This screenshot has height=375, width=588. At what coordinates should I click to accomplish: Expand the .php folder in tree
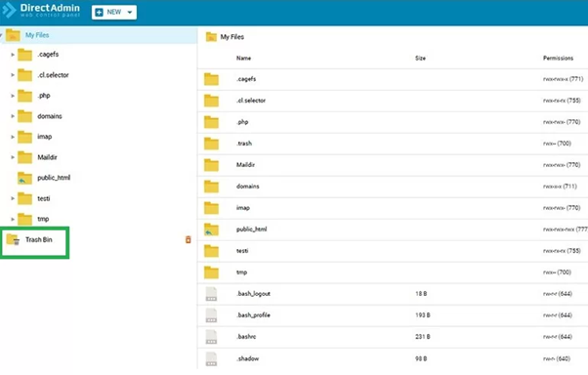pyautogui.click(x=13, y=96)
